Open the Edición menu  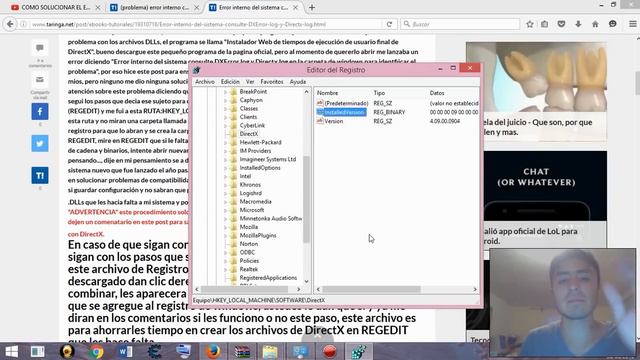(x=230, y=82)
